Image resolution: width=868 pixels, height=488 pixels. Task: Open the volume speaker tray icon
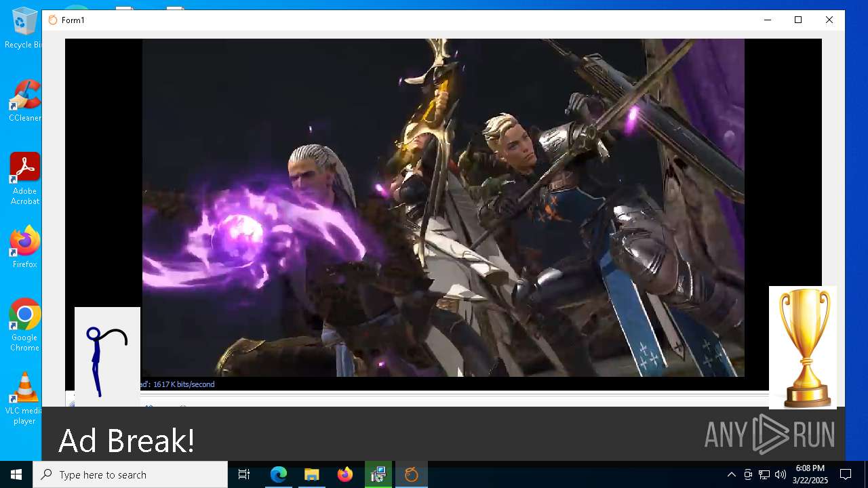pos(781,474)
